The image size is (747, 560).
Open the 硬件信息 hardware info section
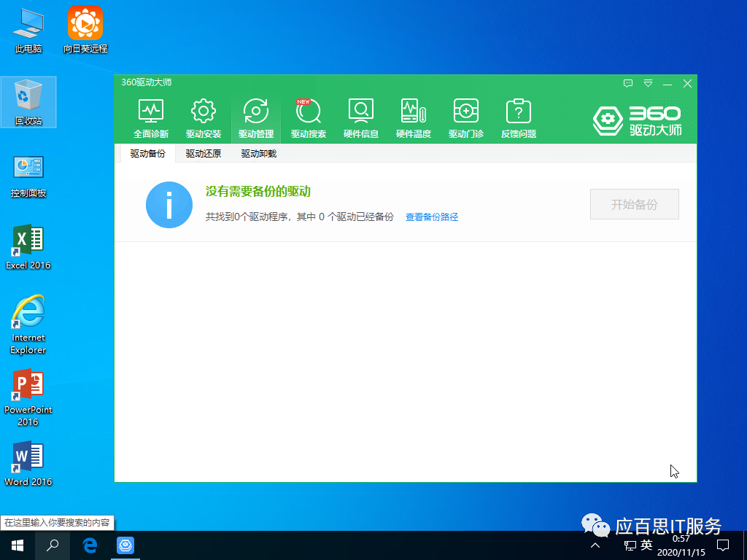pos(361,119)
